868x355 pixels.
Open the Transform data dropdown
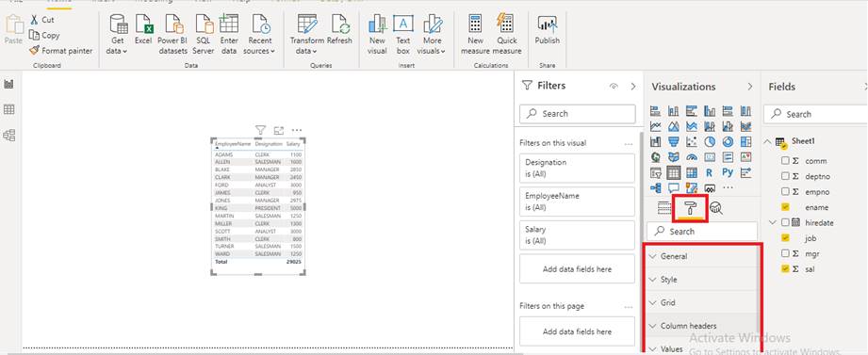(306, 34)
